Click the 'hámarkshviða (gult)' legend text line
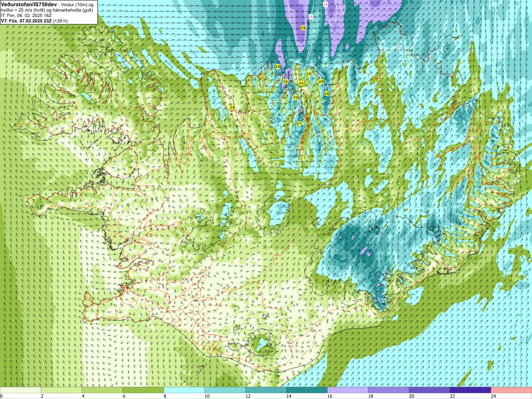 pos(73,10)
